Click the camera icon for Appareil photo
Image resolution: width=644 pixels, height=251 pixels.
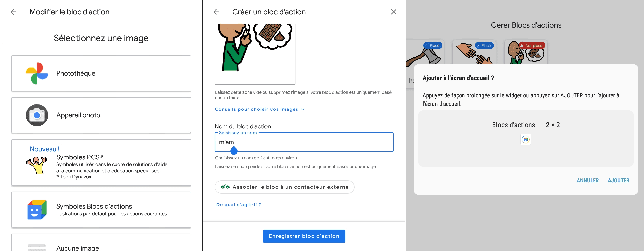[37, 115]
